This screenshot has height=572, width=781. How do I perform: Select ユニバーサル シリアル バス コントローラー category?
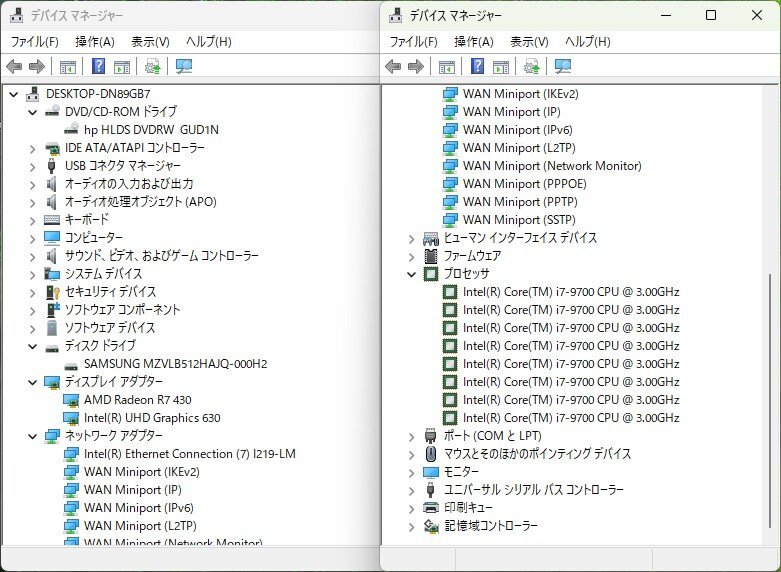tap(533, 489)
